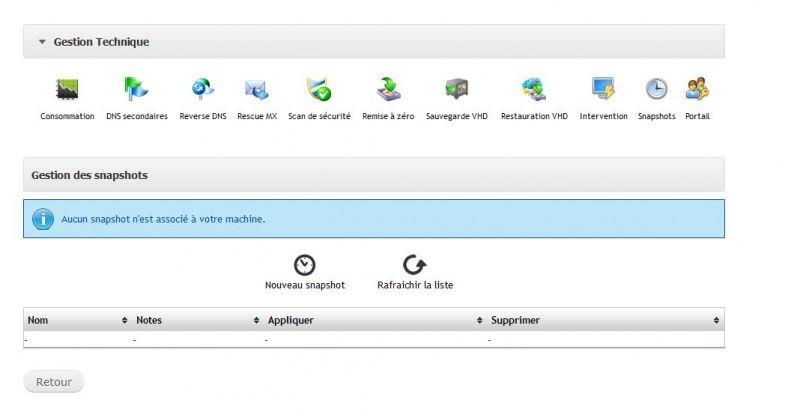Select the Snapshots clock icon

[656, 90]
